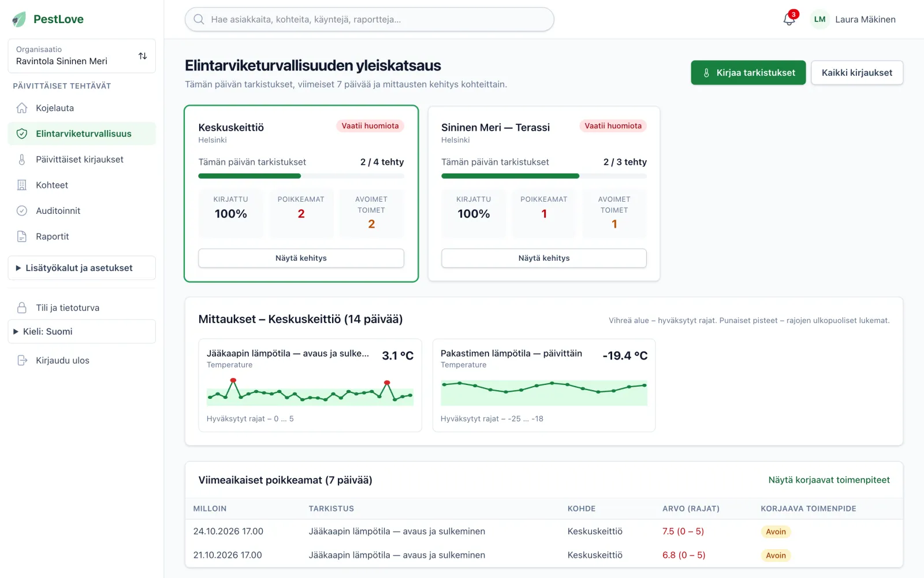Click the Elintarviketurvallisuus shield icon
The height and width of the screenshot is (578, 924).
click(22, 134)
